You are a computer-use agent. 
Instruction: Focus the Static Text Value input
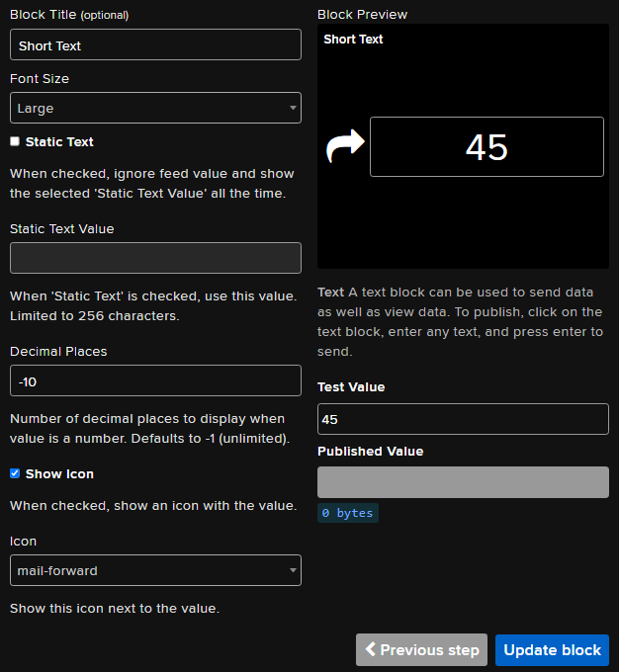pyautogui.click(x=155, y=258)
